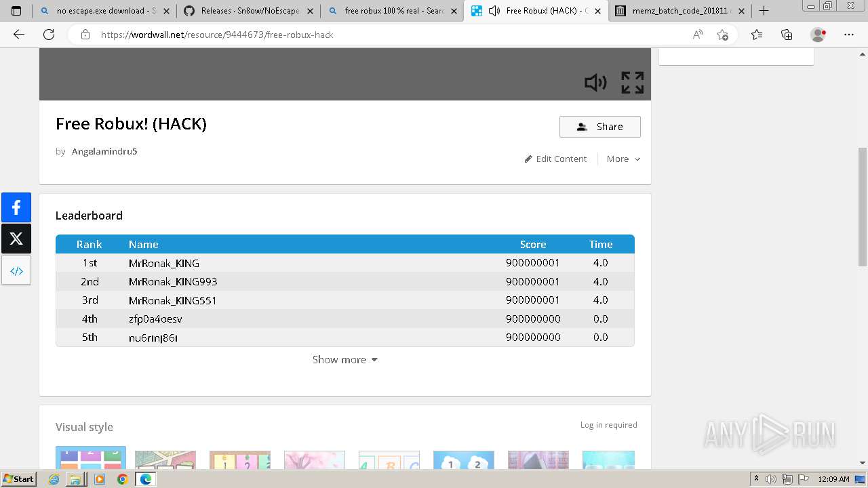Screen dimensions: 868x488
Task: Select the clouds visual style thumbnail
Action: click(x=464, y=459)
